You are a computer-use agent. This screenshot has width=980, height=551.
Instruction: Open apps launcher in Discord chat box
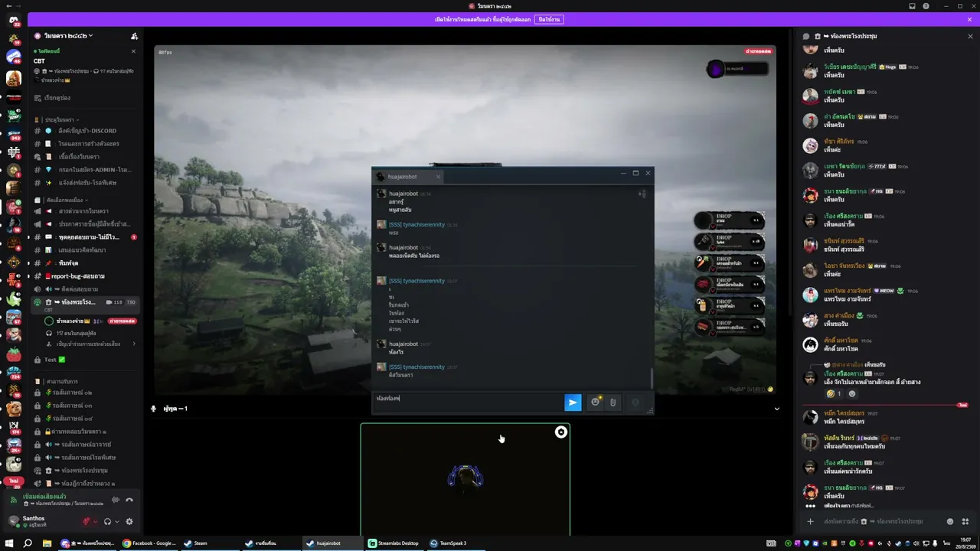tap(965, 521)
